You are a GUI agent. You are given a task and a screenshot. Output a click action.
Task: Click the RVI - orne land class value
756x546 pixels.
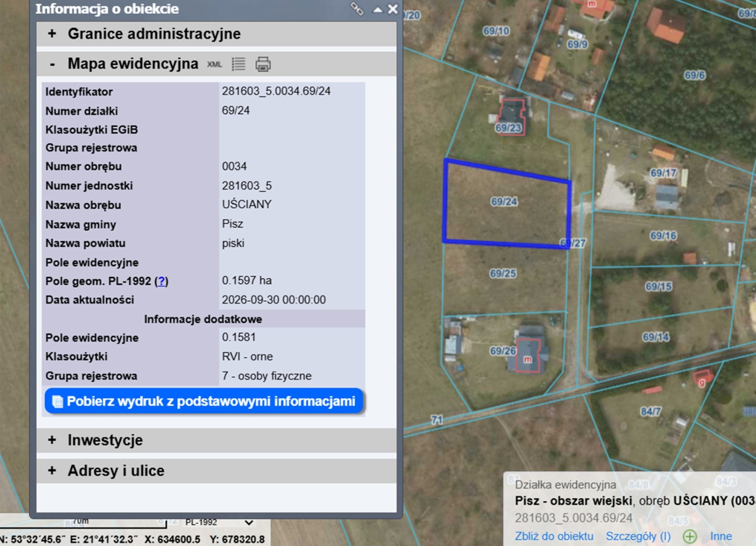point(247,357)
